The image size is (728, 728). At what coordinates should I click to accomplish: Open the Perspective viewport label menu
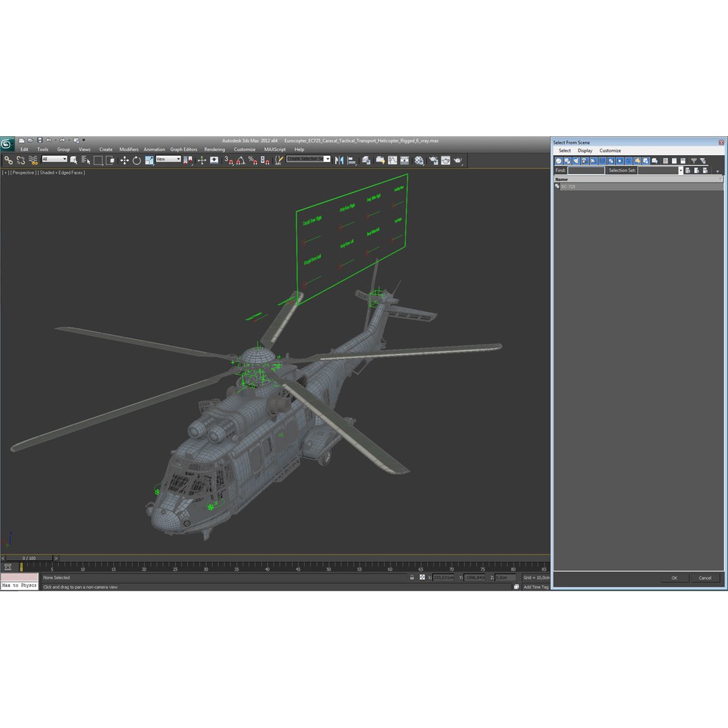[x=23, y=173]
